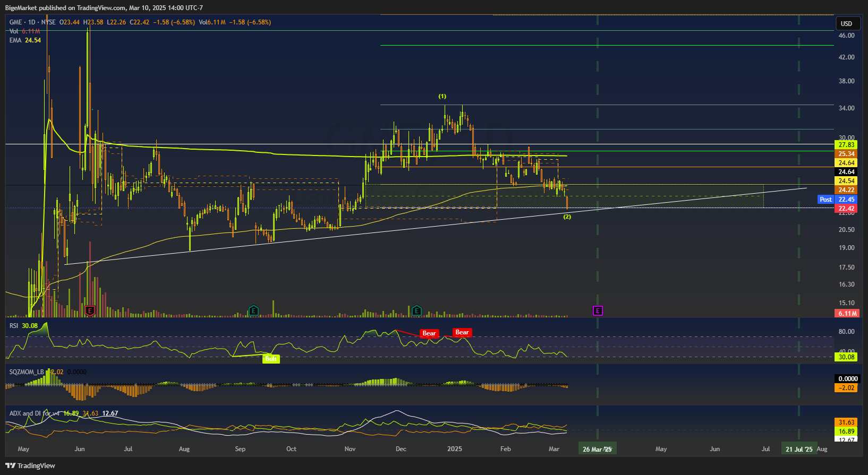Click the 26 Mar '25 date marker
868x475 pixels.
598,449
